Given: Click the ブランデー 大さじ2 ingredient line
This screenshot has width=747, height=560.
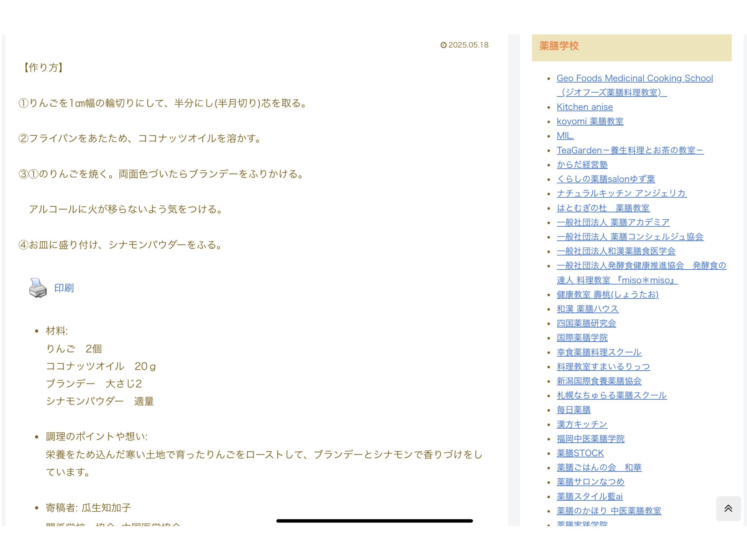Looking at the screenshot, I should (x=94, y=384).
